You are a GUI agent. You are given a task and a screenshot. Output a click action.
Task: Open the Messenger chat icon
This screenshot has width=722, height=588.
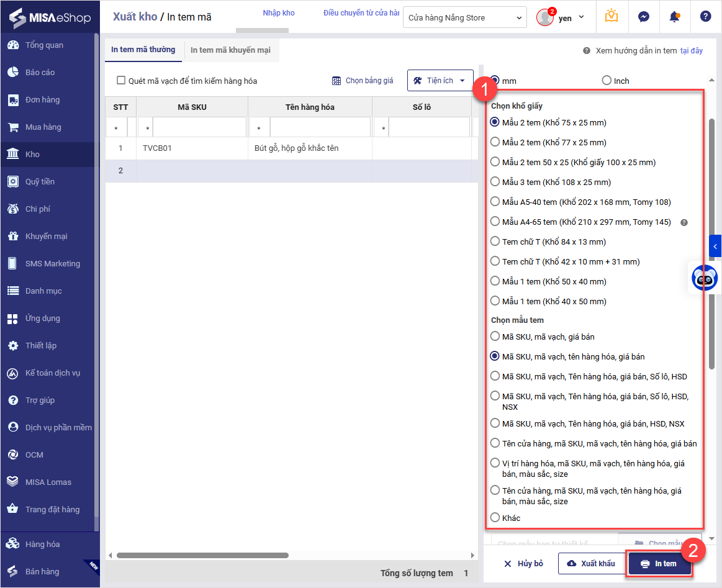pos(644,17)
